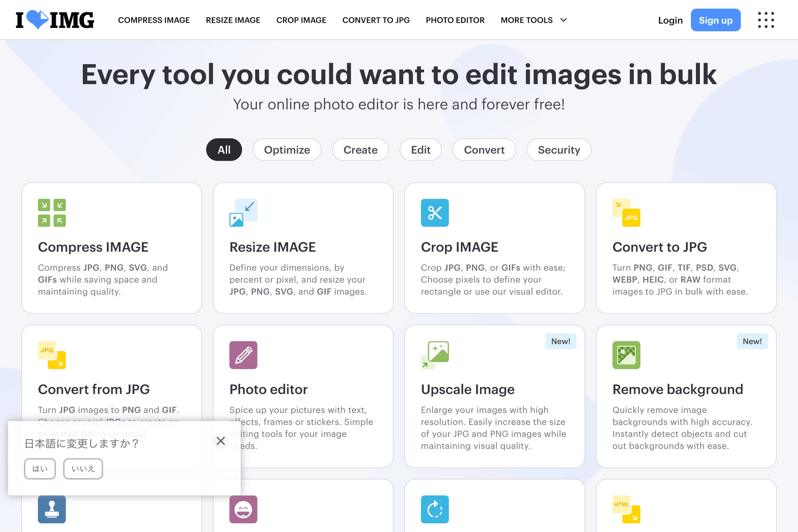
Task: Open COMPRESS IMAGE in the top navigation
Action: (154, 20)
